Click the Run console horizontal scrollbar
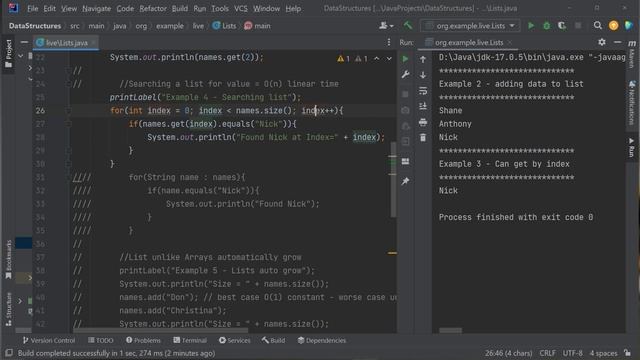This screenshot has height=360, width=640. click(x=451, y=330)
